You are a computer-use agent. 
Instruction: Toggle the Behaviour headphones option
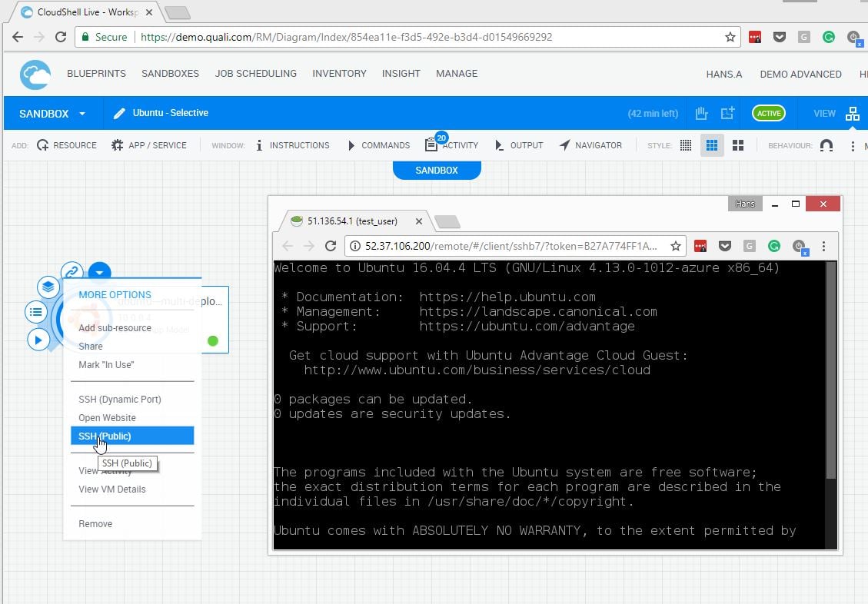(826, 144)
